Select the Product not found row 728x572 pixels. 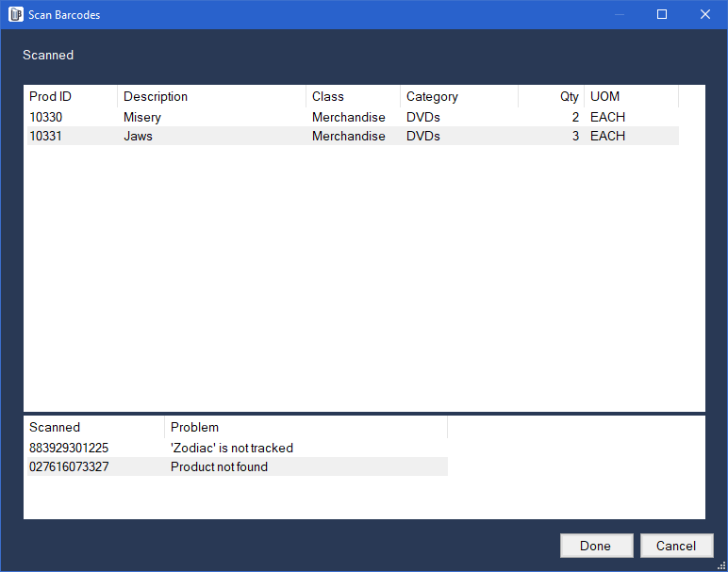pos(238,466)
